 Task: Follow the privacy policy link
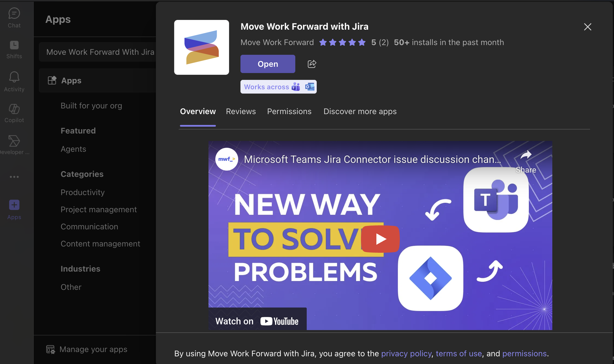(406, 354)
